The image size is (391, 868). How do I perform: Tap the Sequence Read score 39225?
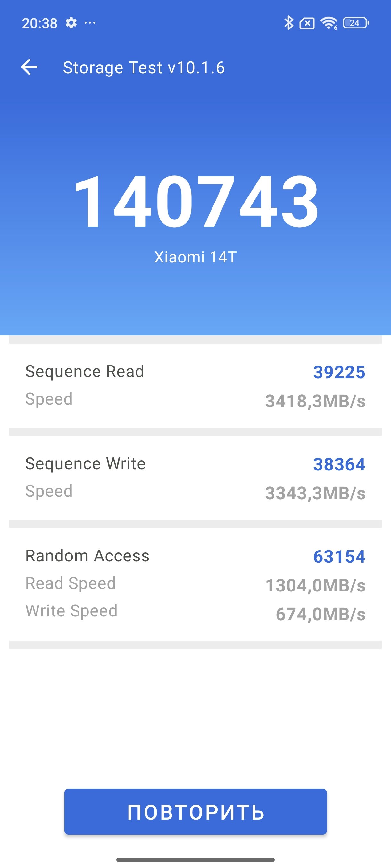(339, 372)
